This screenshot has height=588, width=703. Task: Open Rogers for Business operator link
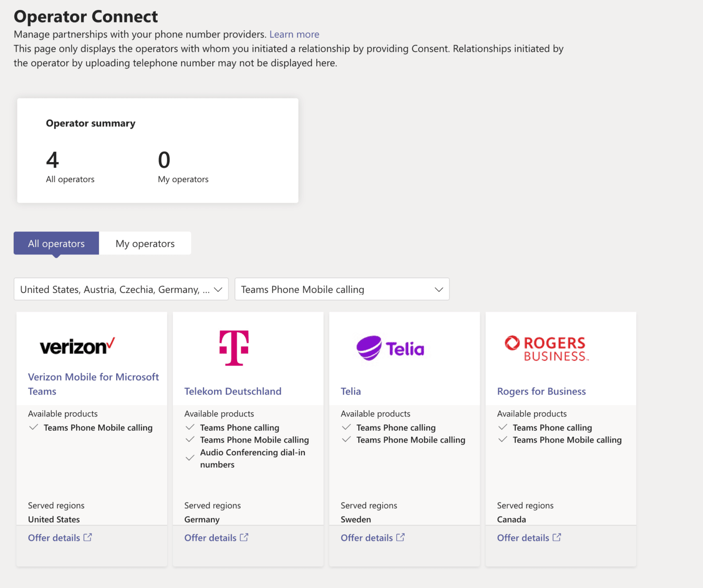click(541, 391)
